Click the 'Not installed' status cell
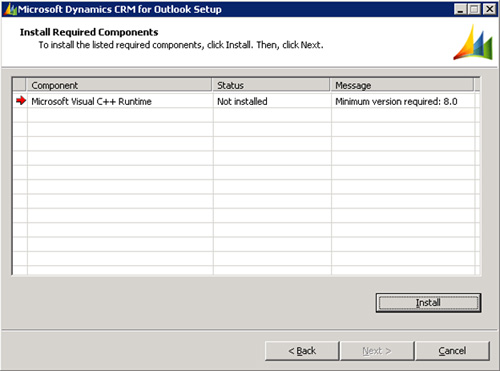The width and height of the screenshot is (500, 371). [242, 101]
